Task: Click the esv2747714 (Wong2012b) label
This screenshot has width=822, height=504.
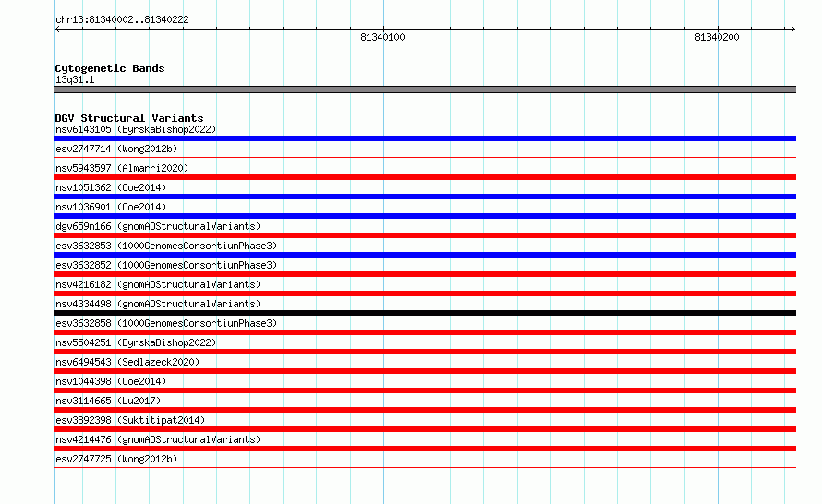Action: point(116,149)
